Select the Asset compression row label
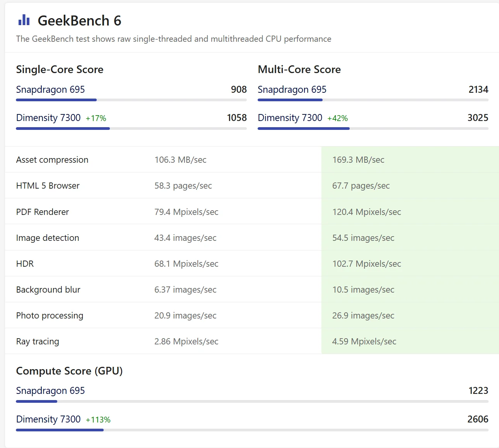 (52, 160)
